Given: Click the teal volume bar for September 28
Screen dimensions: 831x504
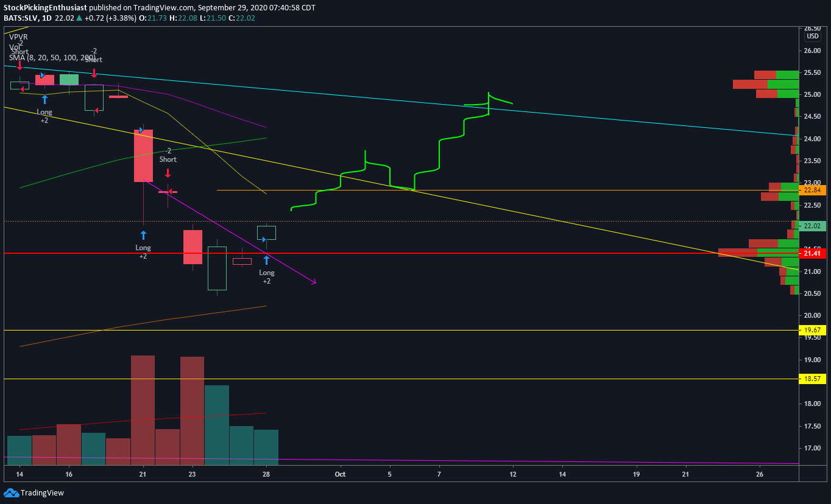Looking at the screenshot, I should (x=266, y=447).
